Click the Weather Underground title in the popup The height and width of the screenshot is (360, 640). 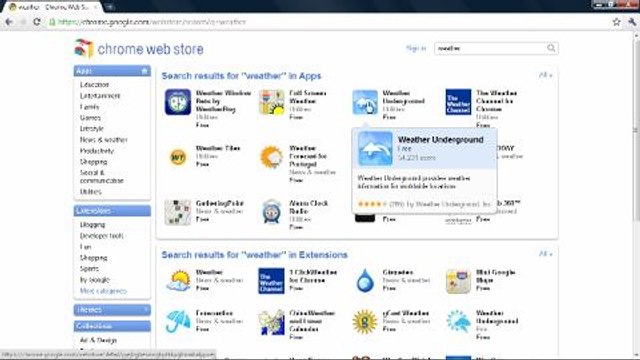pyautogui.click(x=440, y=140)
